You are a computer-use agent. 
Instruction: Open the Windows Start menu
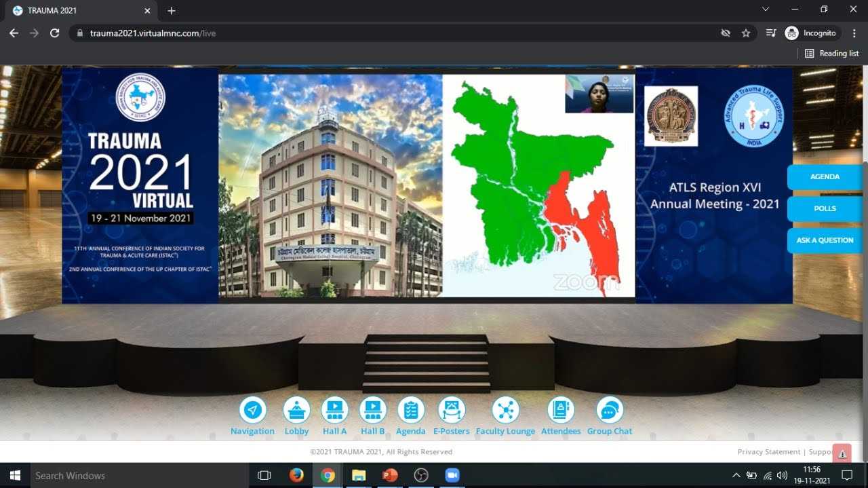pyautogui.click(x=14, y=476)
